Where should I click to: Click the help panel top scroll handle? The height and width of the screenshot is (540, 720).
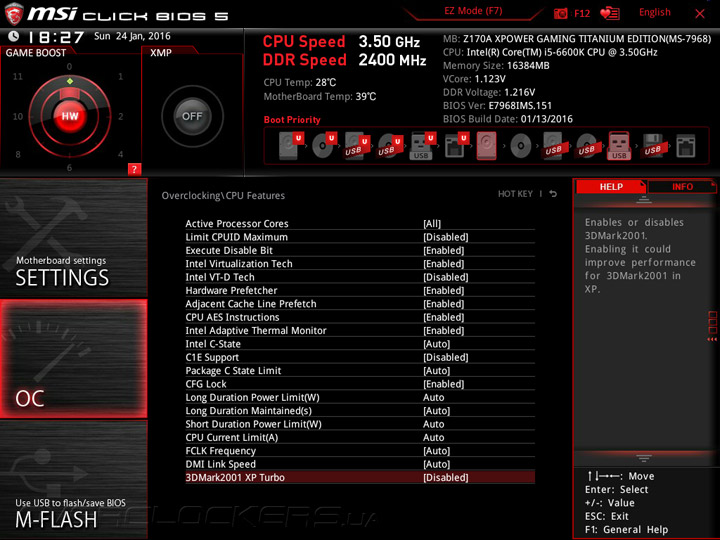point(644,200)
